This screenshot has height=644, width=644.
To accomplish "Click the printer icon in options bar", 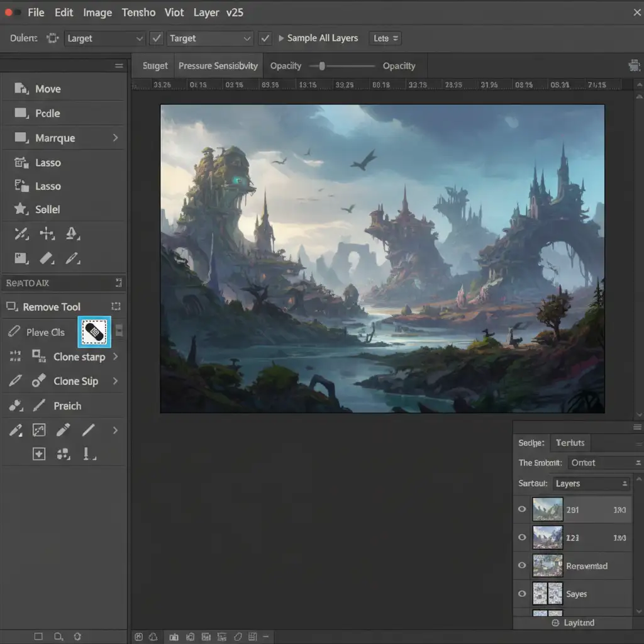I will point(634,65).
